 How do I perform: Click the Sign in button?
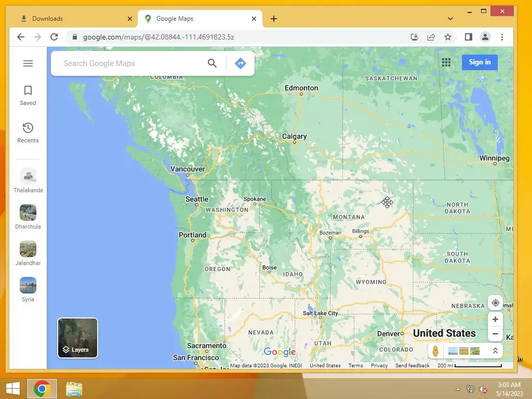[480, 62]
